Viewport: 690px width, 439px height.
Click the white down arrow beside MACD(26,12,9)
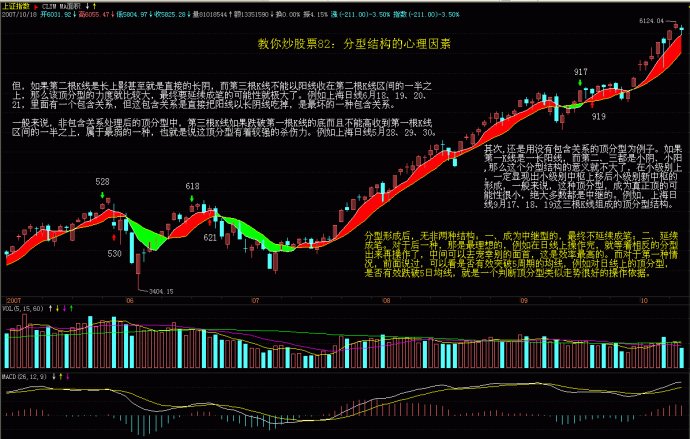(x=54, y=377)
